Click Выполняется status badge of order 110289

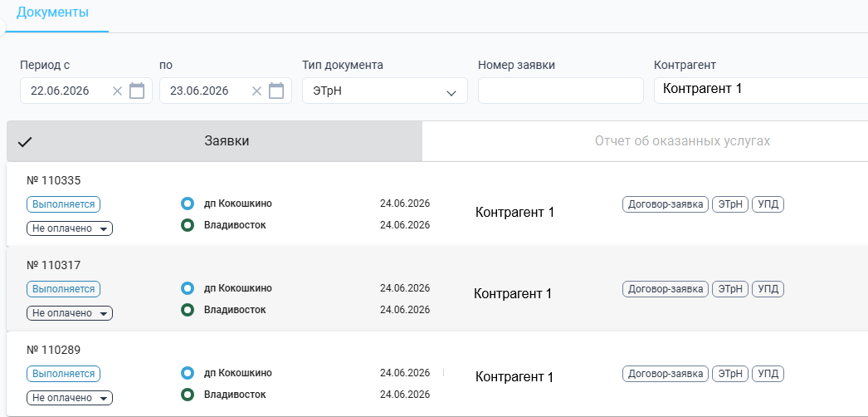(64, 374)
